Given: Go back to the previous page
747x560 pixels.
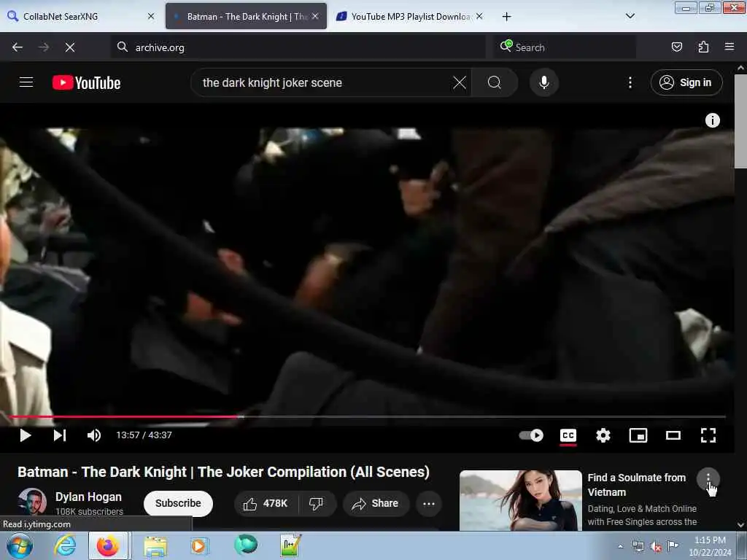Looking at the screenshot, I should coord(18,47).
